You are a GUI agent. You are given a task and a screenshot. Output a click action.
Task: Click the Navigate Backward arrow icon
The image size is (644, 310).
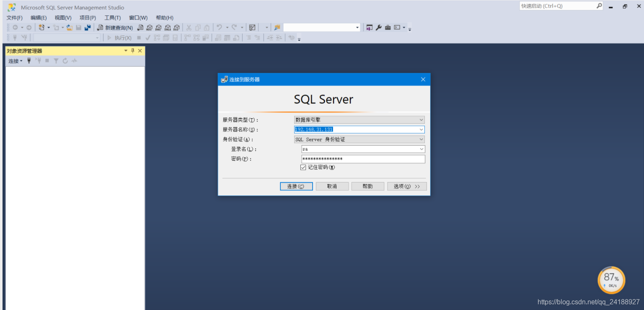15,28
